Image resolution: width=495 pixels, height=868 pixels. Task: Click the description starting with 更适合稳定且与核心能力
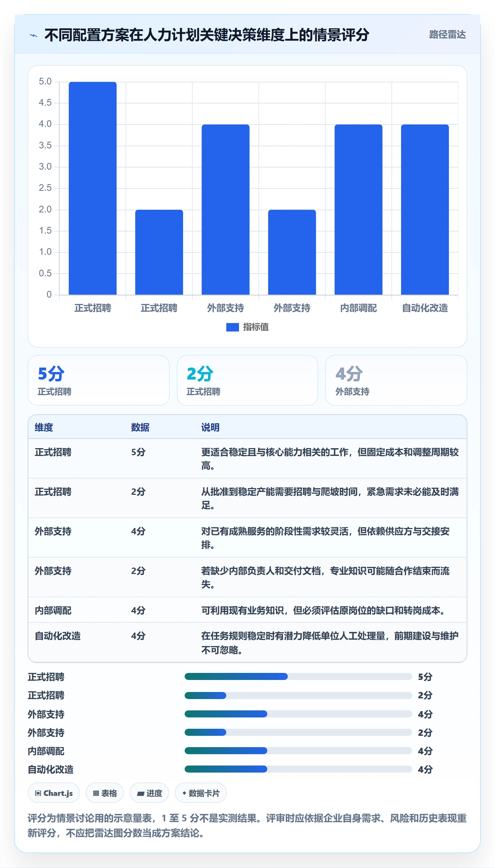point(330,459)
